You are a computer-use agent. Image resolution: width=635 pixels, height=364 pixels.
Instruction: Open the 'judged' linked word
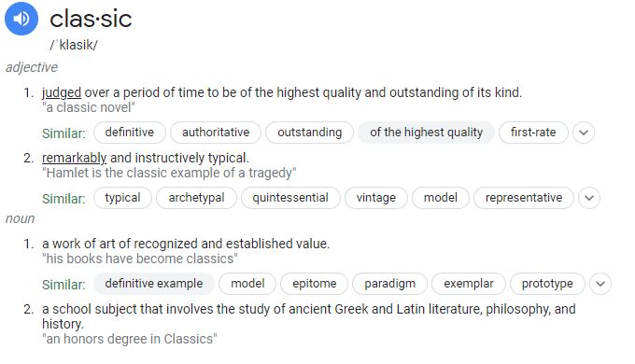(x=62, y=92)
